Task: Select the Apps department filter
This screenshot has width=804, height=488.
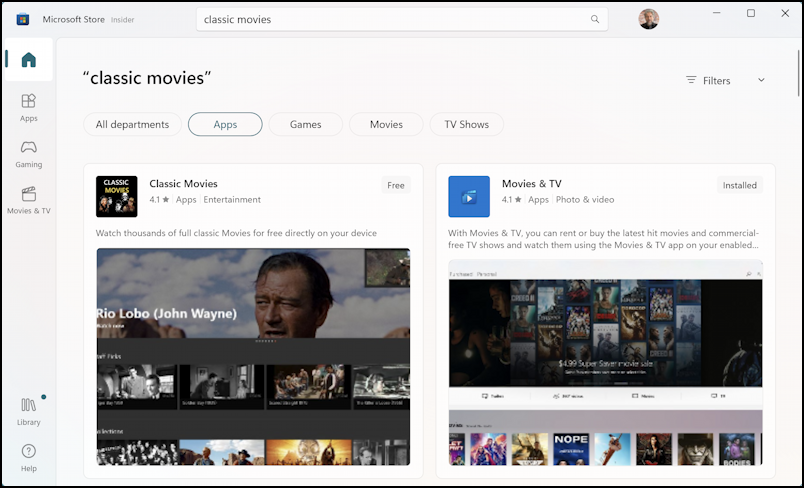Action: point(225,124)
